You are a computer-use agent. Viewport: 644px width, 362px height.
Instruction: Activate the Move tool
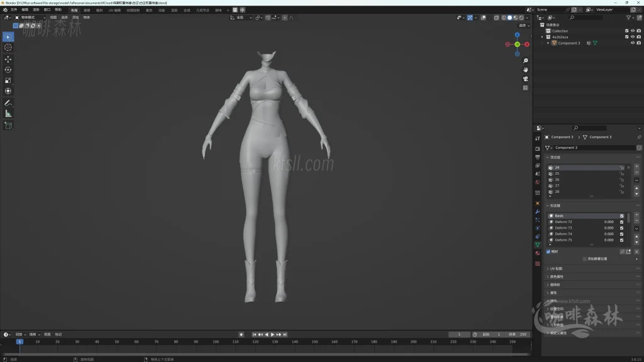[x=8, y=59]
